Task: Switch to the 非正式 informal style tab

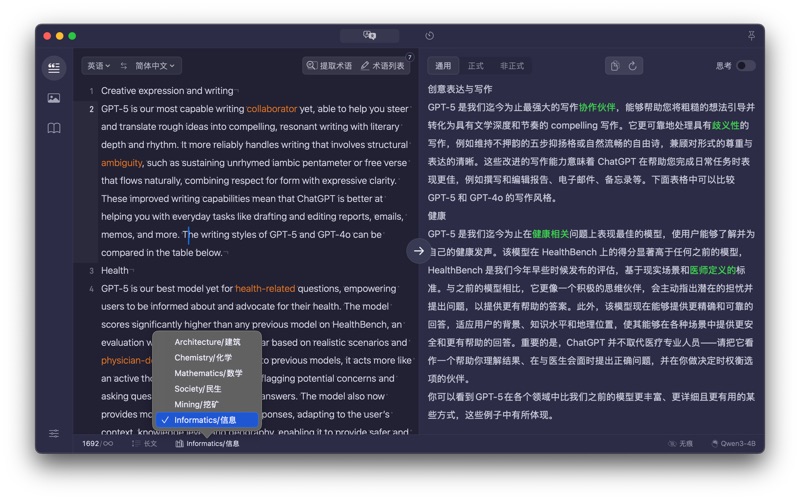Action: tap(512, 66)
